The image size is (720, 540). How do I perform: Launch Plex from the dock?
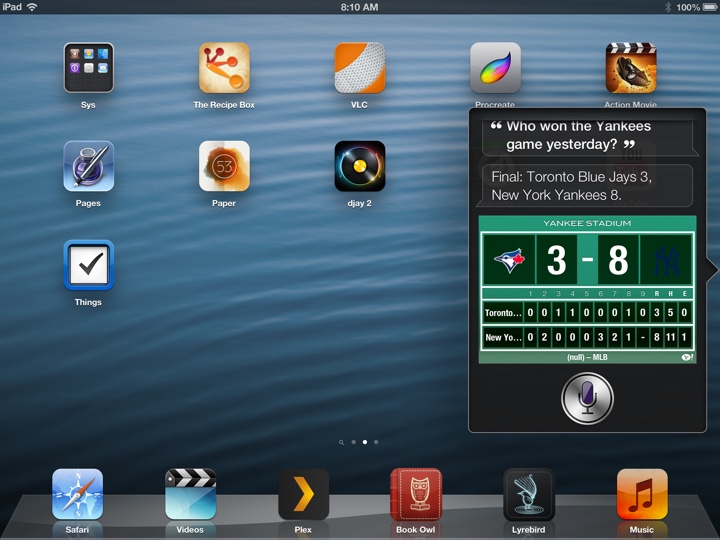[303, 494]
